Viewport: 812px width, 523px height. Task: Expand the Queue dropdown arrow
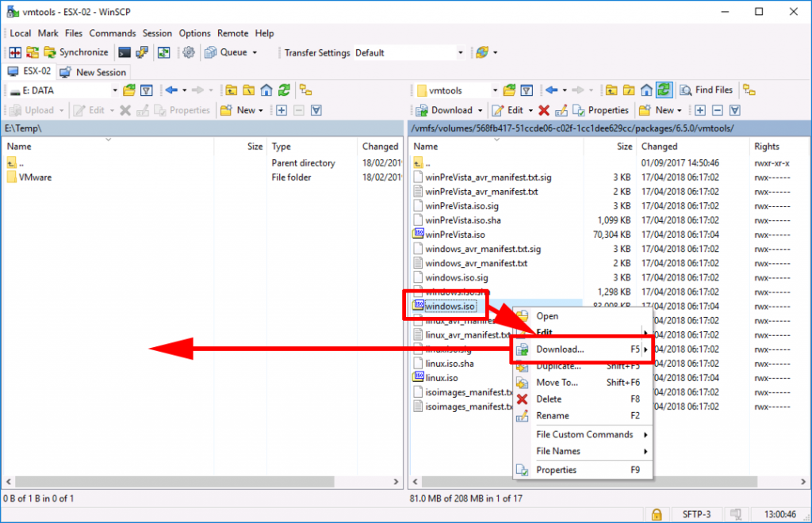[255, 53]
